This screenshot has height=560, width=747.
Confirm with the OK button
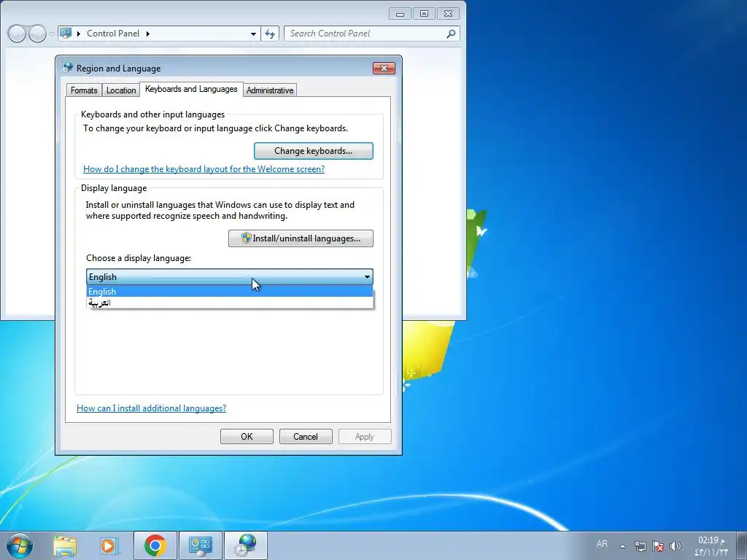pos(247,437)
